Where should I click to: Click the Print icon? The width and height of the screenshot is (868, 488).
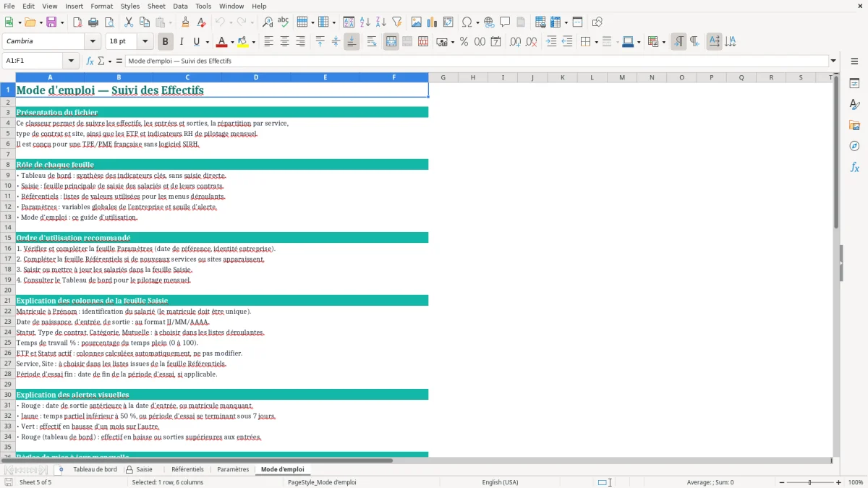(x=92, y=22)
